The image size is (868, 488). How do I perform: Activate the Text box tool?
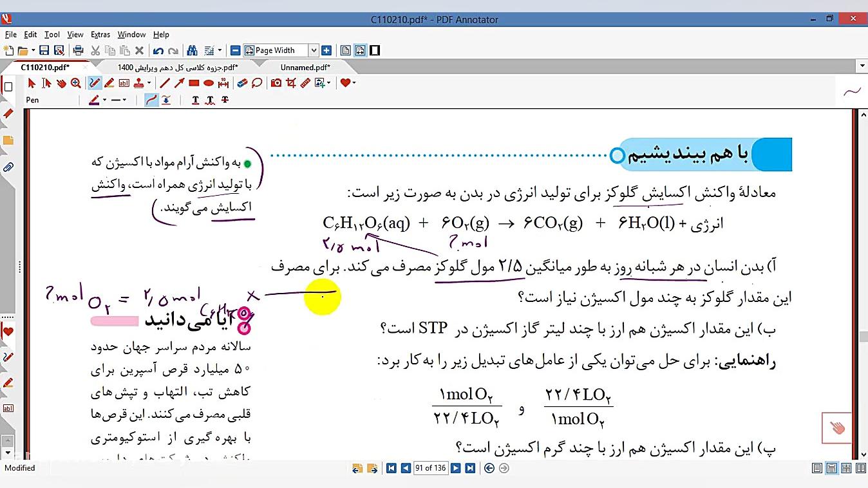click(x=124, y=83)
